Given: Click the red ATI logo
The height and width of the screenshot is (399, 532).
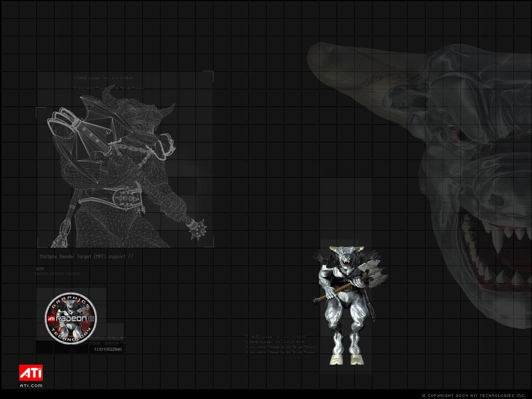Looking at the screenshot, I should coord(31,373).
